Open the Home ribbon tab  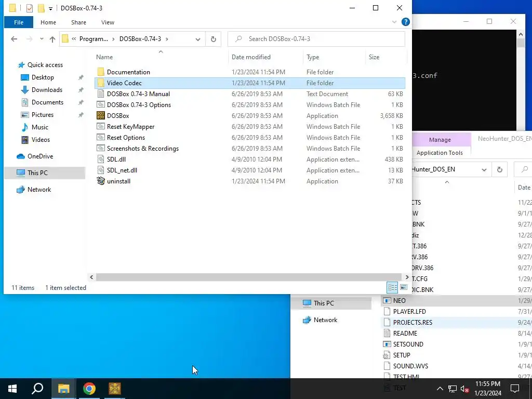coord(48,22)
